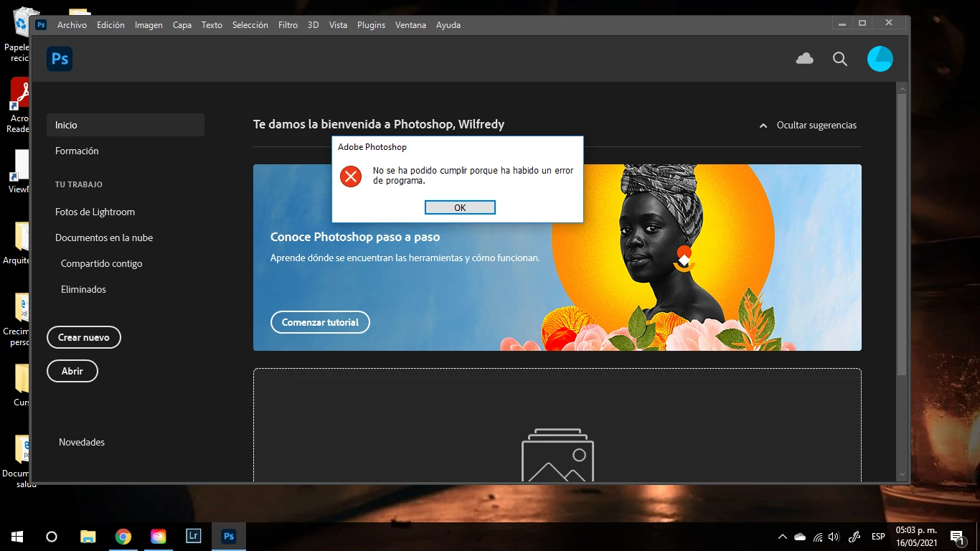980x551 pixels.
Task: Open the taskbar clock and date
Action: (916, 537)
